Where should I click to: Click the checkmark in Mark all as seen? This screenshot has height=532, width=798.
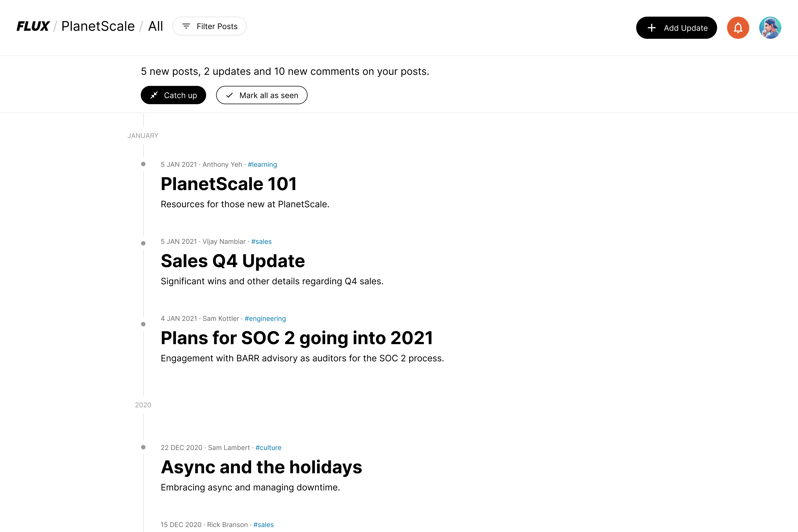click(230, 95)
